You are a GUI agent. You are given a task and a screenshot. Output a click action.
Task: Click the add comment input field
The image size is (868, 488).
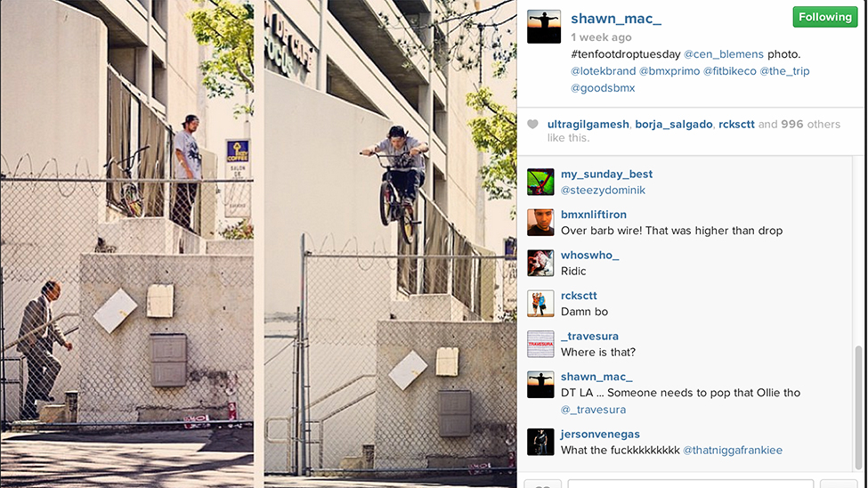pos(690,484)
